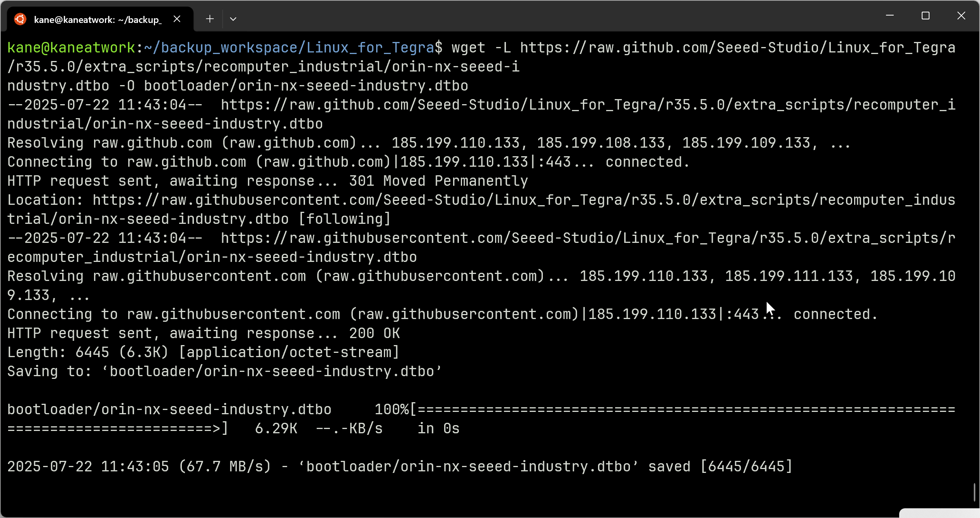
Task: Click '-O bootloader/orin-nx-seeed-industry.dtbo' argument text
Action: click(x=294, y=85)
